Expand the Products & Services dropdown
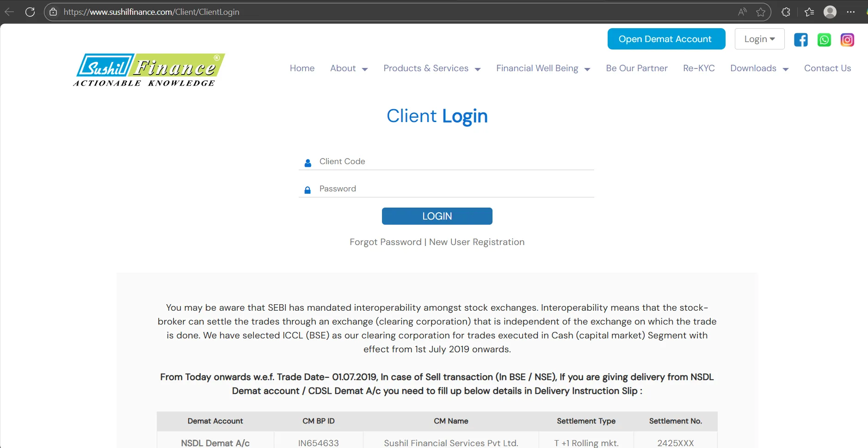This screenshot has height=448, width=868. point(432,68)
